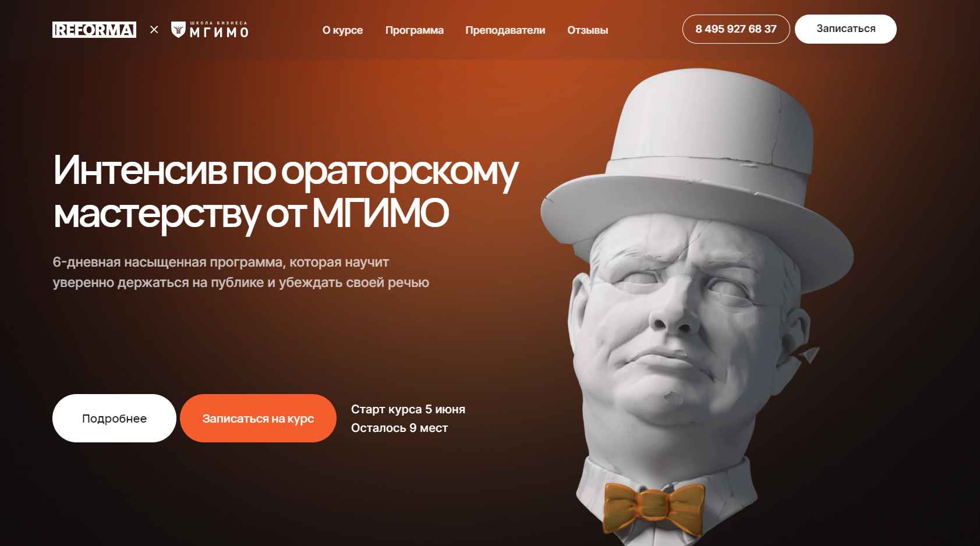Click the REFORMA logo in the header
The width and height of the screenshot is (980, 546).
tap(94, 30)
